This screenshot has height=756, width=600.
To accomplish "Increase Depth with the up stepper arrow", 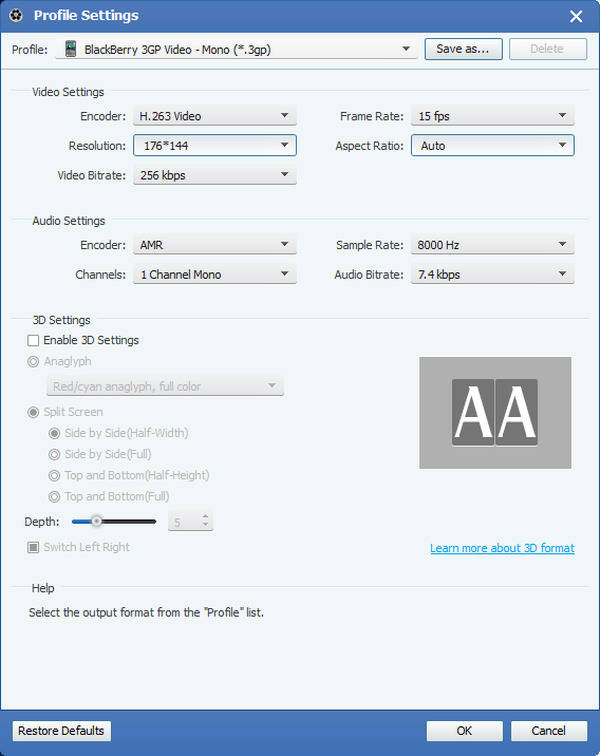I will 205,517.
